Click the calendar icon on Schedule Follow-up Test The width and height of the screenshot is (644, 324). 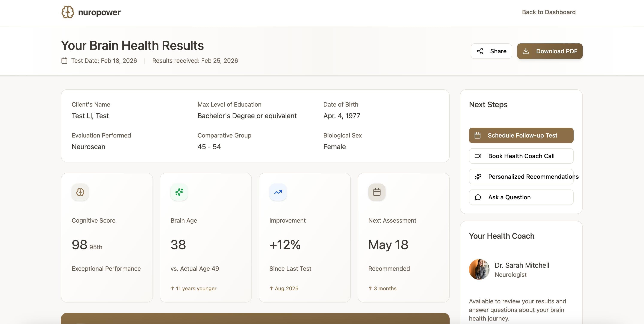click(478, 135)
